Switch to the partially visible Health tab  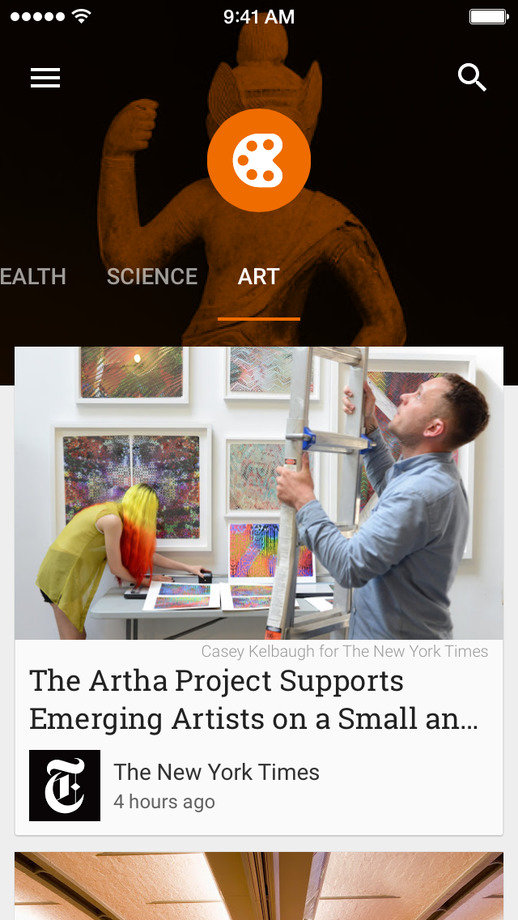click(33, 276)
